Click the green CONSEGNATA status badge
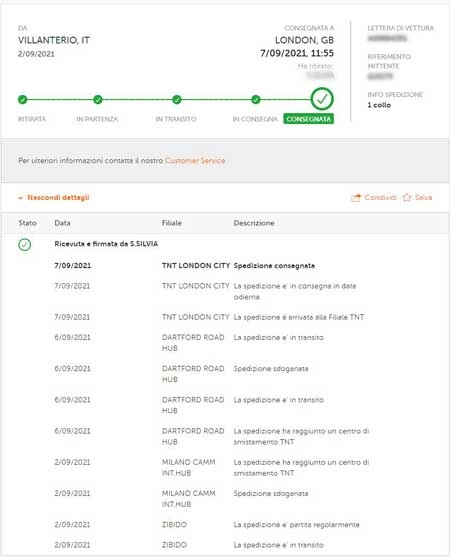This screenshot has width=450, height=557. point(308,119)
